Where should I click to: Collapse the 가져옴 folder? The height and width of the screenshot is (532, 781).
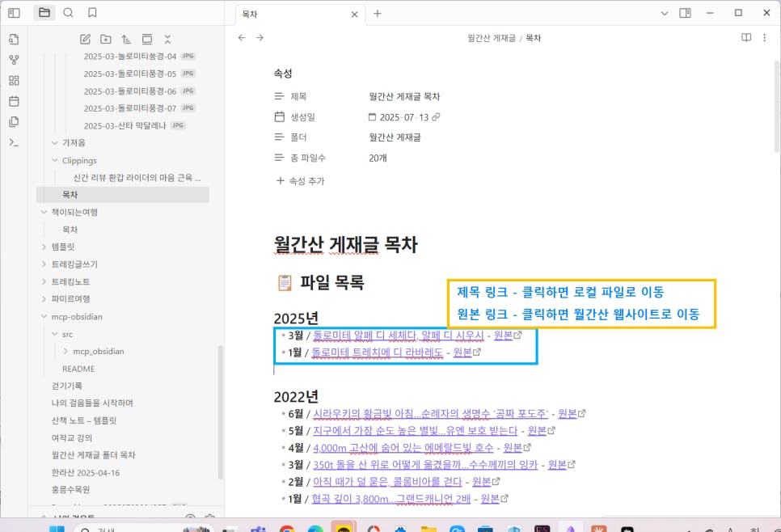tap(55, 143)
